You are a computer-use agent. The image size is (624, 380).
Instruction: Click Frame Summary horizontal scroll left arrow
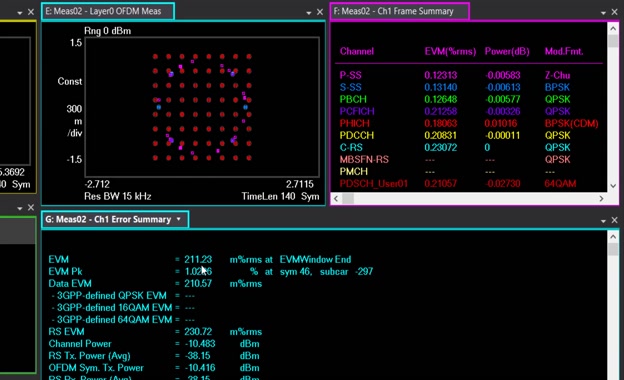click(x=336, y=198)
